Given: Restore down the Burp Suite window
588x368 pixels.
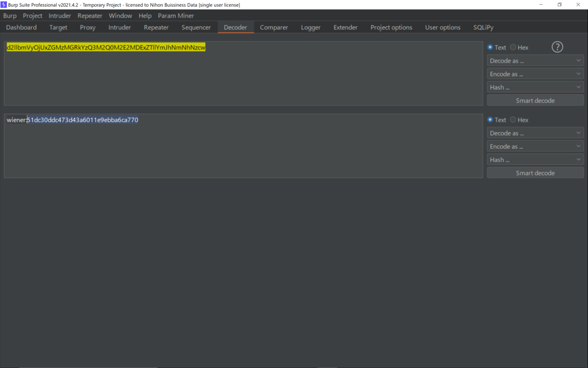Looking at the screenshot, I should [560, 4].
